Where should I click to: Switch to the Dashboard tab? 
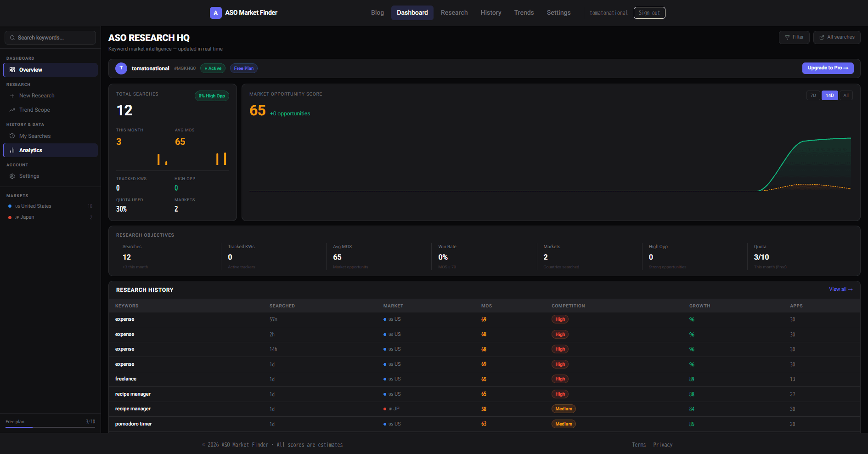[x=412, y=13]
